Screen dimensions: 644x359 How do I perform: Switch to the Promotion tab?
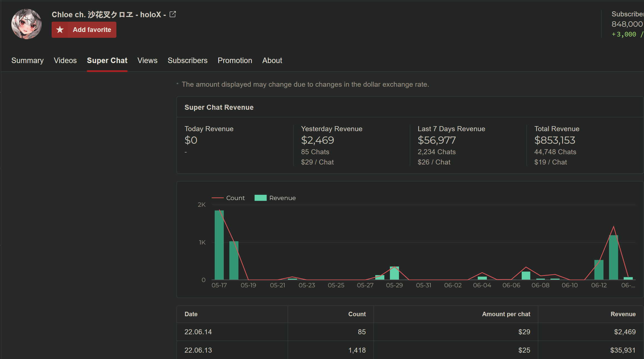(x=235, y=60)
